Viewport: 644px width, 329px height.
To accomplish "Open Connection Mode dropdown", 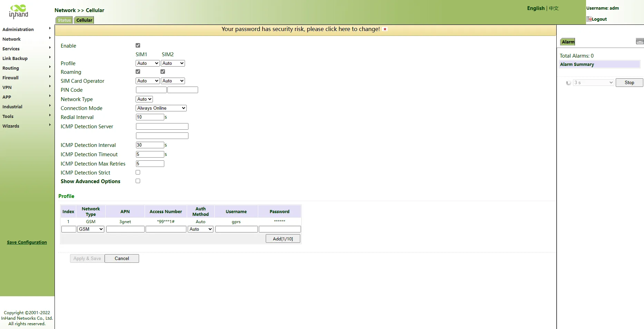I will [x=161, y=108].
